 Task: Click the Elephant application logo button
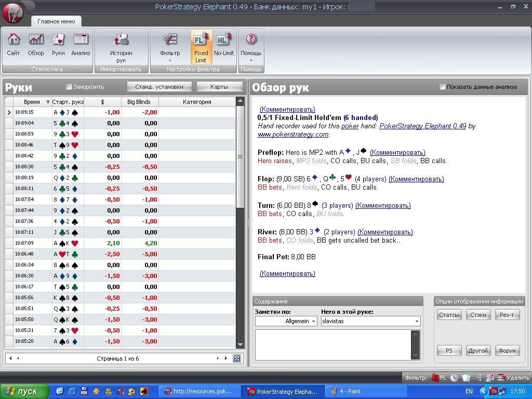[x=12, y=13]
